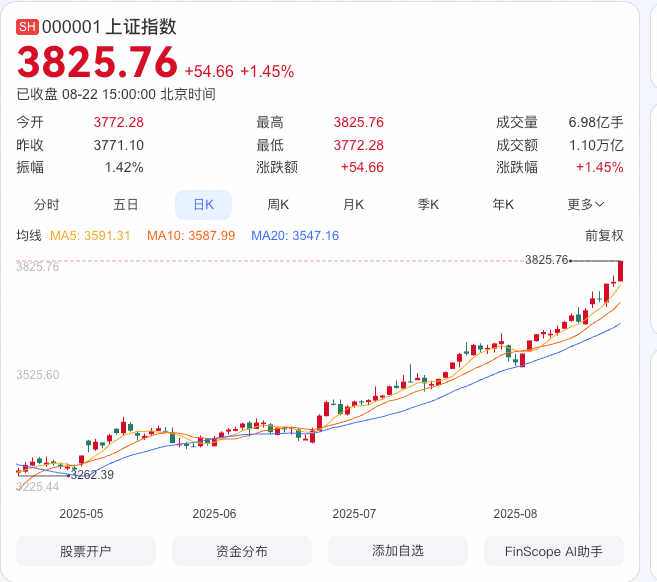Click the MA20: 3547.16 indicator label
657x582 pixels.
295,235
